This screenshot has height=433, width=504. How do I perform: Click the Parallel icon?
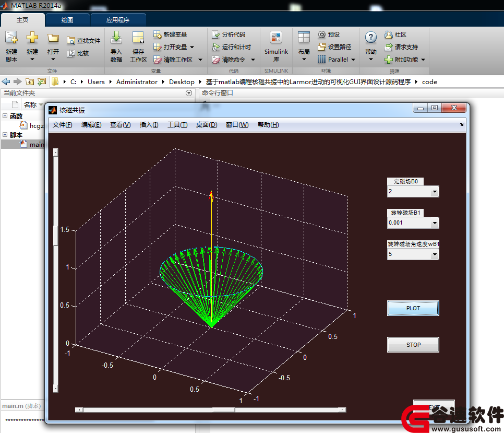[322, 60]
